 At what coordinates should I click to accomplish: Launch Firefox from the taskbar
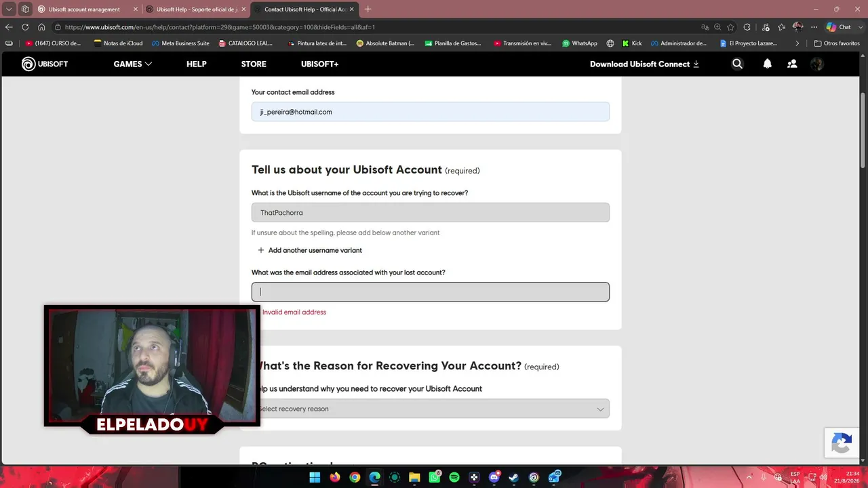click(334, 477)
